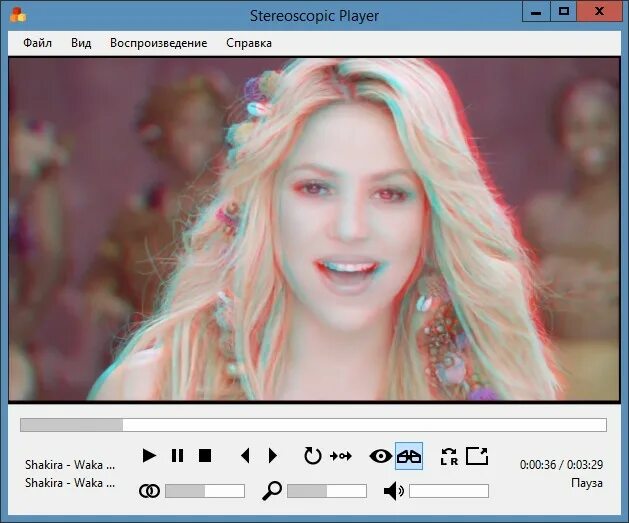
Task: Click the top 'Shakira - Waka ...' file label
Action: pos(70,465)
